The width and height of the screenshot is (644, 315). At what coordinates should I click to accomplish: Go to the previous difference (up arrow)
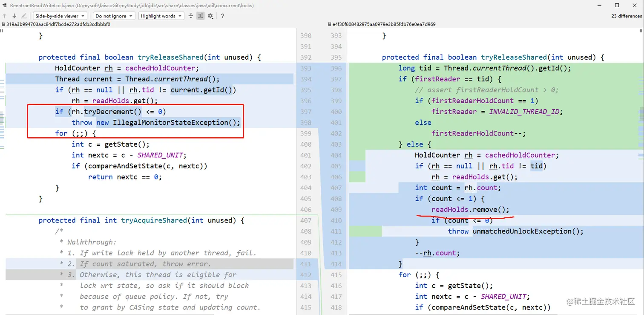pos(5,16)
